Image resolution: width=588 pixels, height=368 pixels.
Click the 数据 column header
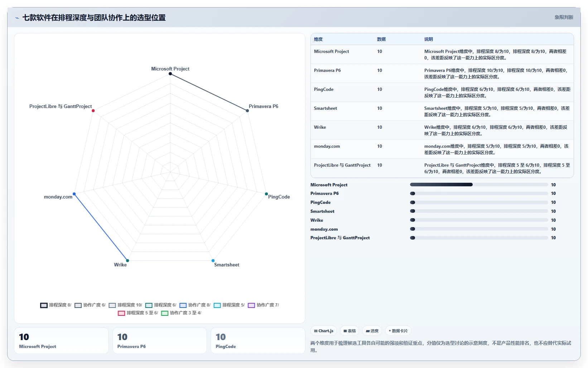[381, 39]
